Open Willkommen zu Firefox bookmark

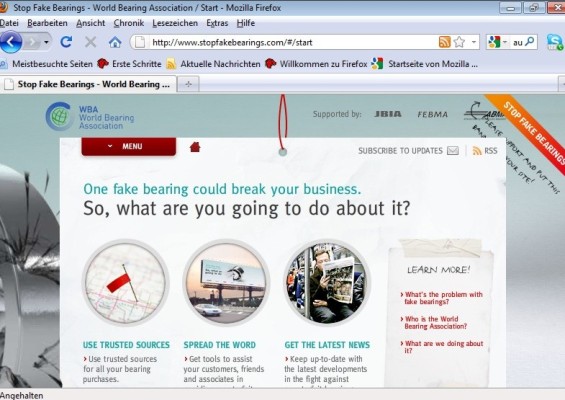click(316, 64)
